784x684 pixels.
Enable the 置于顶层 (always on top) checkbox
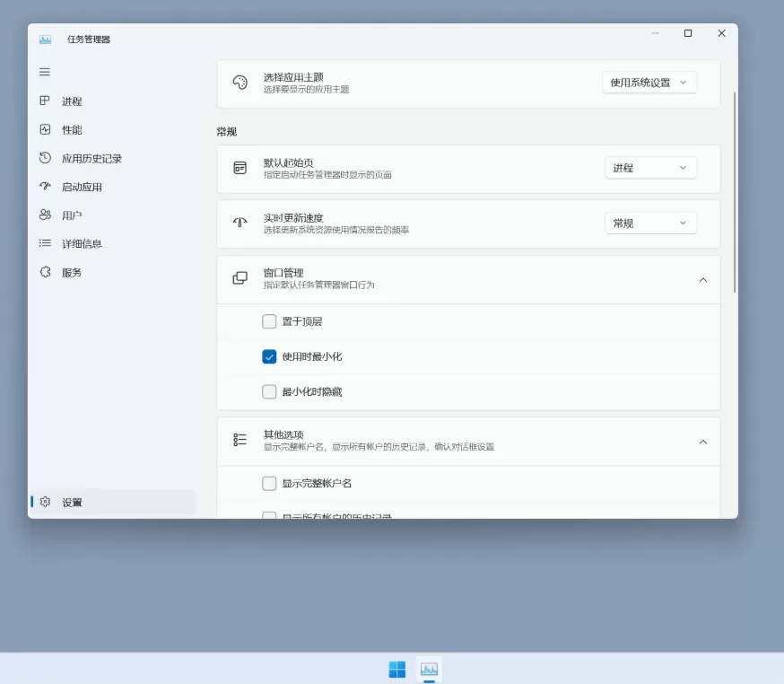point(269,321)
